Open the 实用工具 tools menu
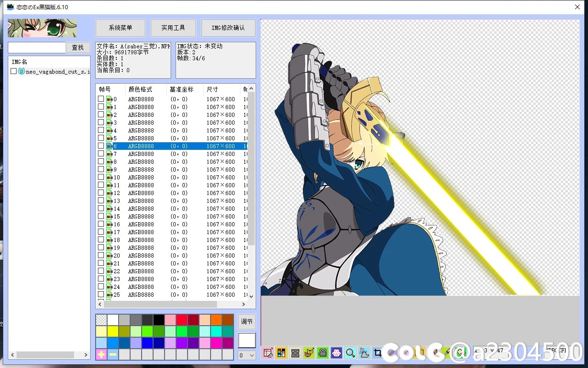588x368 pixels. coord(173,28)
